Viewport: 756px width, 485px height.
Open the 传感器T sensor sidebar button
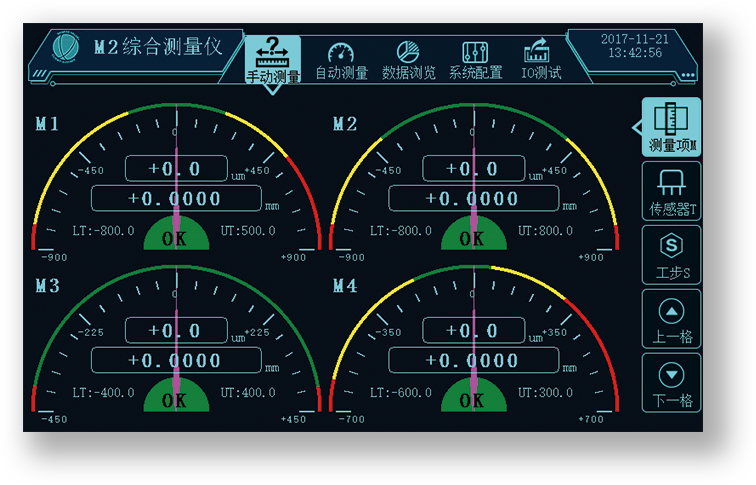point(672,191)
